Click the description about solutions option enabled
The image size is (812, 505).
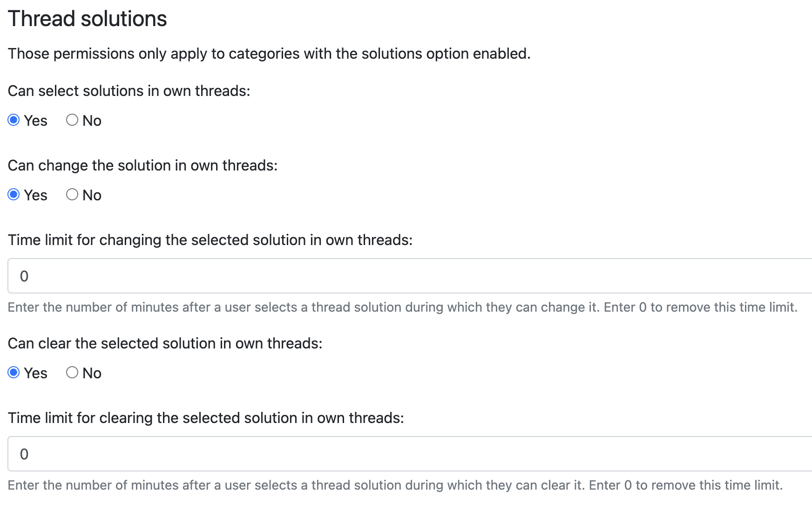269,54
